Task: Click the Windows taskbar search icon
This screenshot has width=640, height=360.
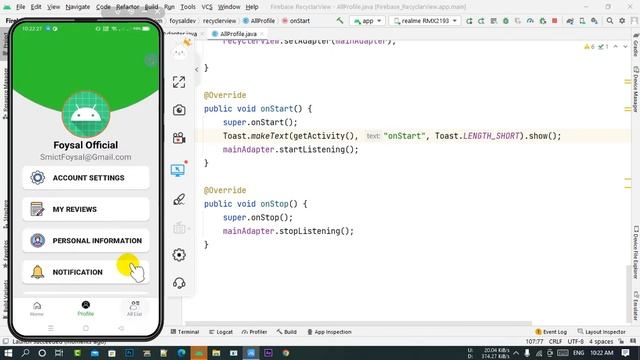Action: [25, 353]
